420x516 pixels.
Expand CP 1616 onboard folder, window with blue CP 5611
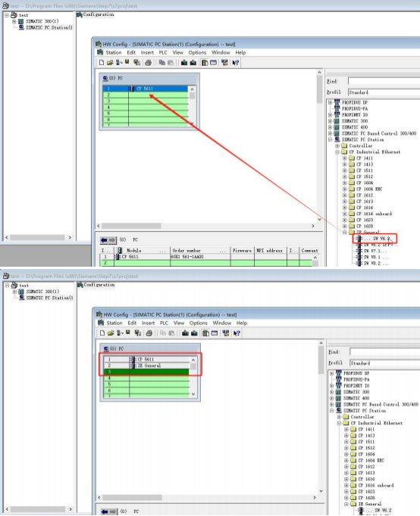tap(345, 214)
